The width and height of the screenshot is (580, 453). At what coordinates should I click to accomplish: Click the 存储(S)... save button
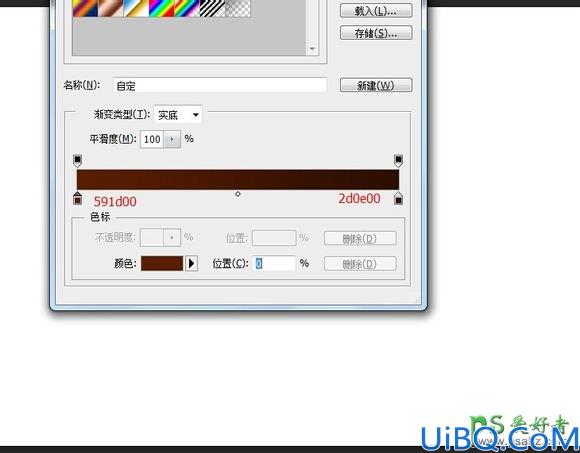pos(376,33)
